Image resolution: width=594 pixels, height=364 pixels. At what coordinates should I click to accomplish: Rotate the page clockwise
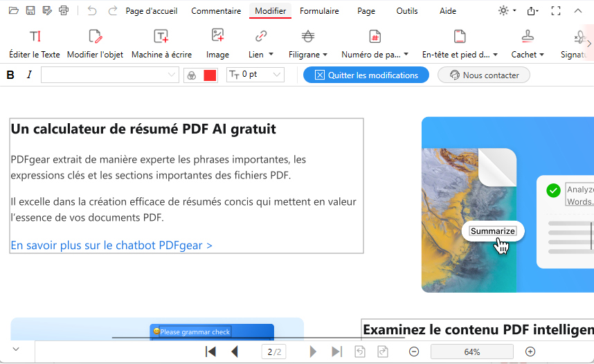coord(383,352)
